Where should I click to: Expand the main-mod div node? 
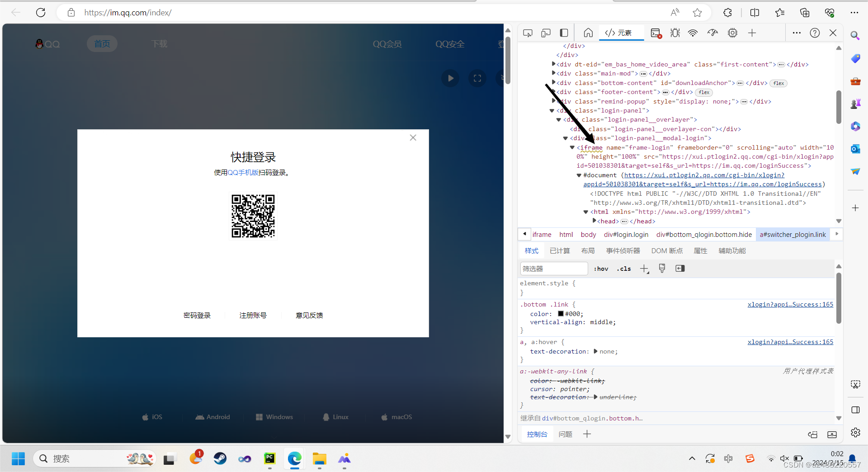click(x=553, y=73)
